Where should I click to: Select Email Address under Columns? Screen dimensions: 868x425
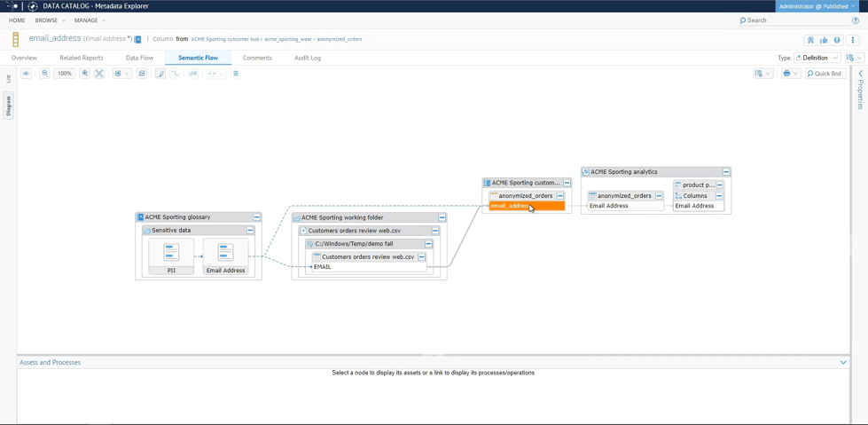[x=699, y=206]
